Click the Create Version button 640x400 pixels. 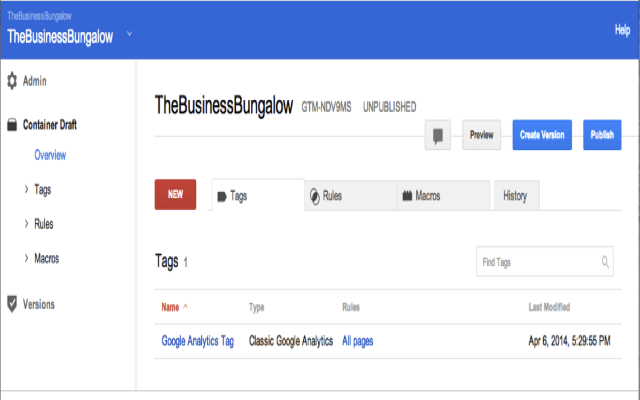542,135
